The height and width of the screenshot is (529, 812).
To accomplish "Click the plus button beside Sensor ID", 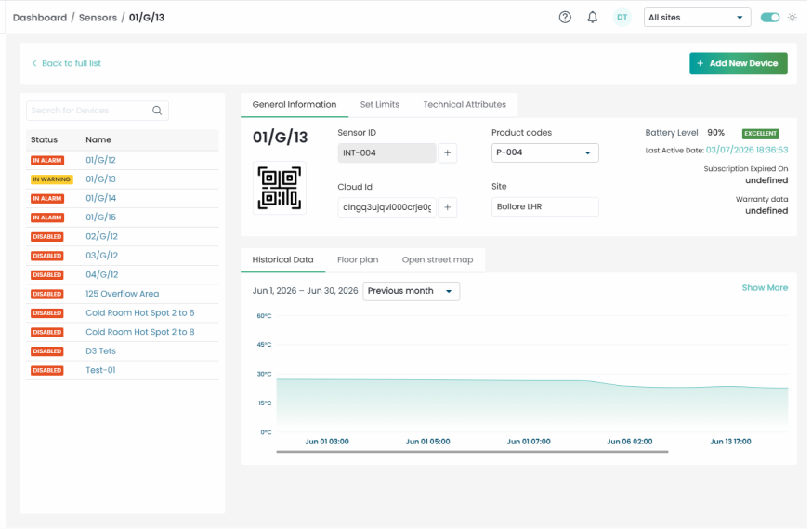I will [448, 152].
